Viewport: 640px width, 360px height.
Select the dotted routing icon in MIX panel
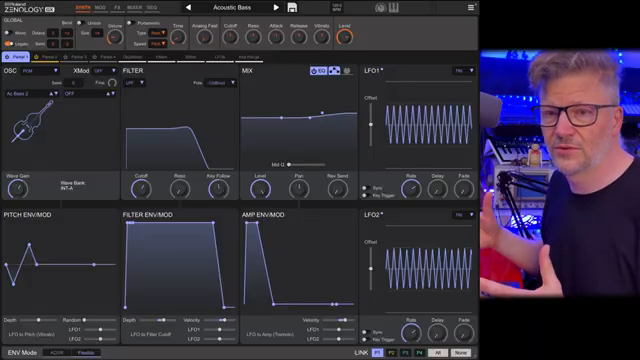[334, 71]
